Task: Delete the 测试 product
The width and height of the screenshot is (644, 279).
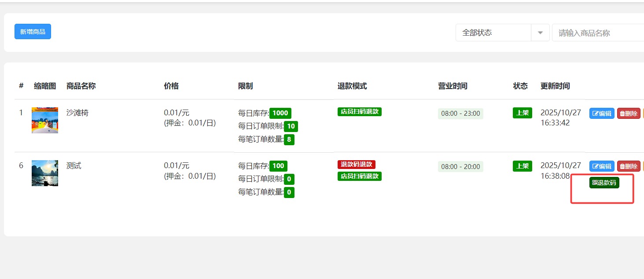Action: (x=629, y=166)
